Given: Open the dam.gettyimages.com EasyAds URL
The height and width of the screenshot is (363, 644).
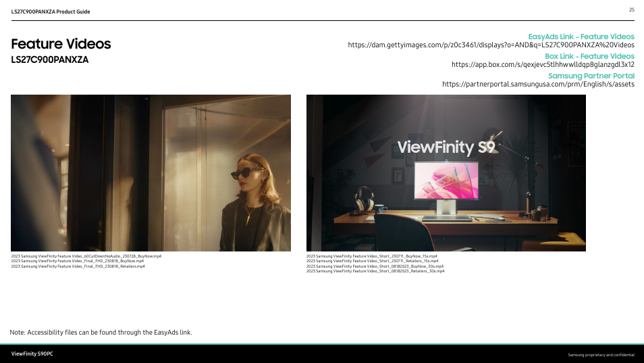Looking at the screenshot, I should tap(491, 45).
